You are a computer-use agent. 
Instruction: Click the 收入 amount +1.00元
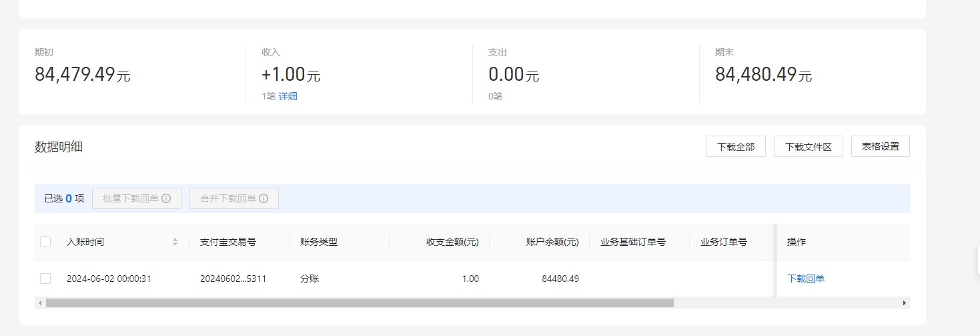pos(291,75)
